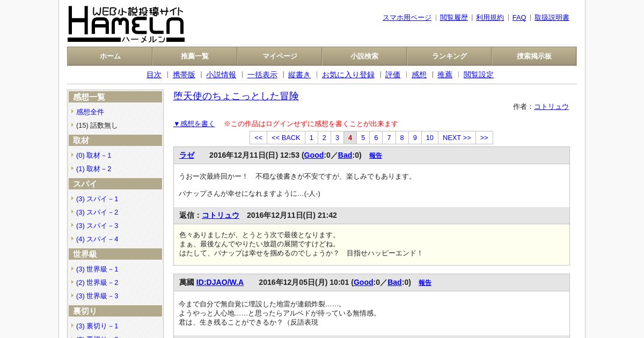
Task: Open 閲覧履歴 in the header
Action: (454, 18)
